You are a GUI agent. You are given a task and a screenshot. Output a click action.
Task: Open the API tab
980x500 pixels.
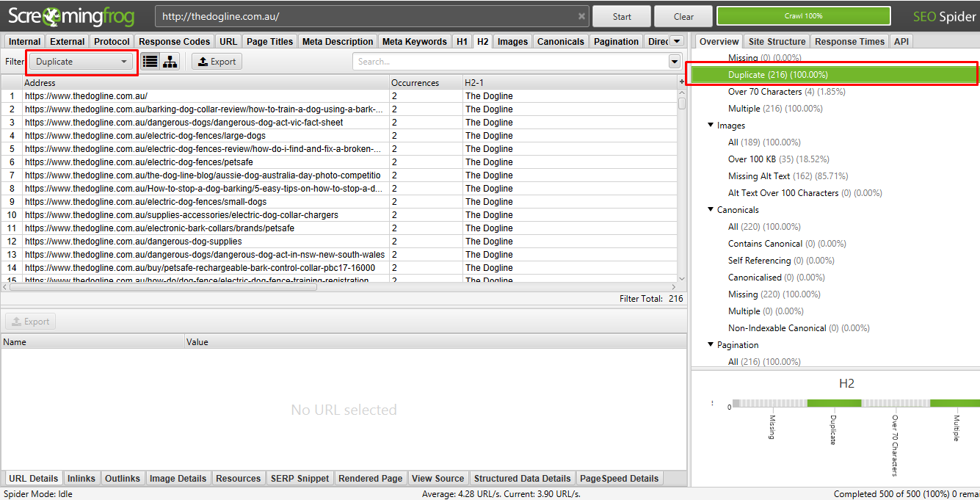coord(901,42)
